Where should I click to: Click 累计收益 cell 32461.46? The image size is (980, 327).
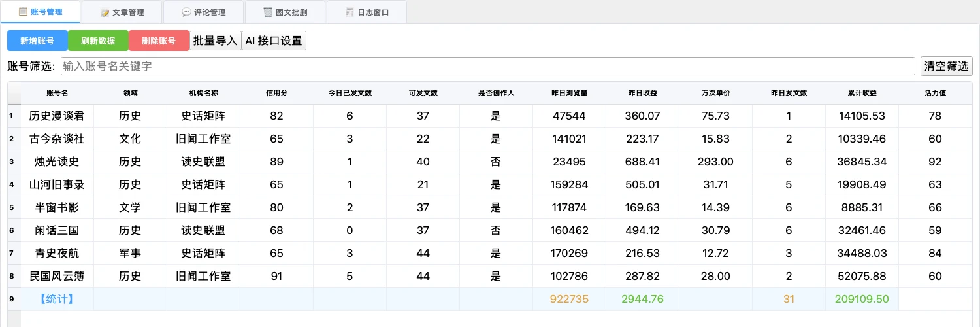(x=862, y=230)
